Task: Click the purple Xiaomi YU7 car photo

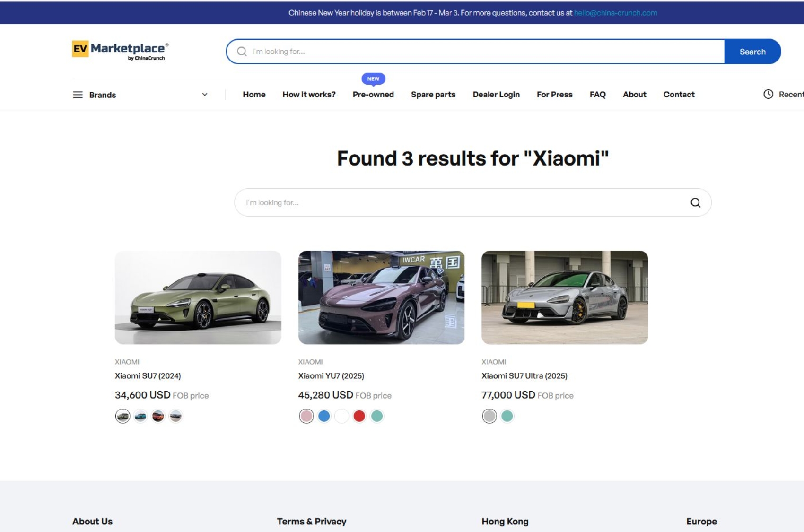Action: 381,297
